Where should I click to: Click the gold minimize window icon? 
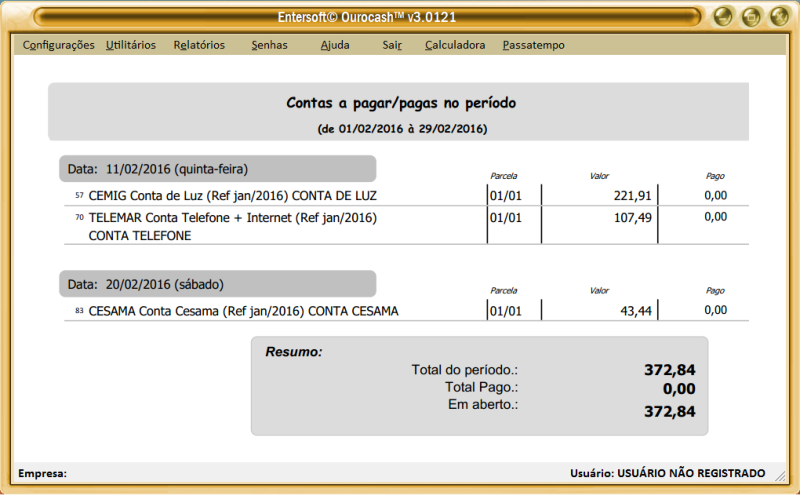point(723,16)
